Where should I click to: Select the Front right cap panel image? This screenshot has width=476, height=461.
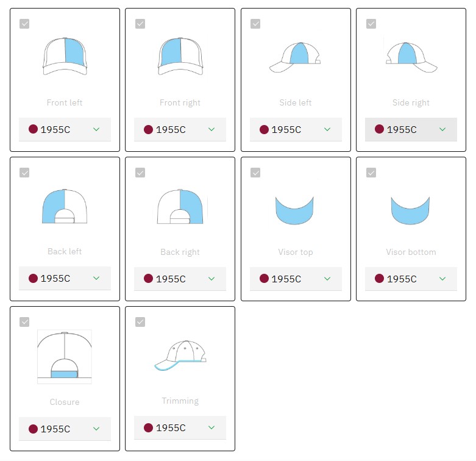(x=180, y=56)
